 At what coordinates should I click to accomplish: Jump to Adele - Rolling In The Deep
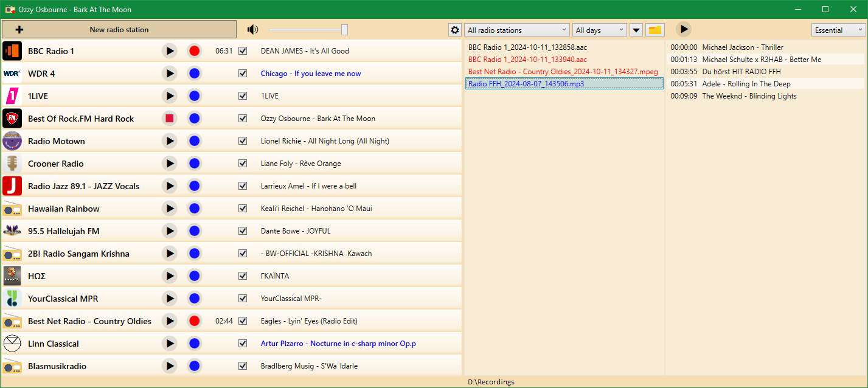(x=765, y=84)
